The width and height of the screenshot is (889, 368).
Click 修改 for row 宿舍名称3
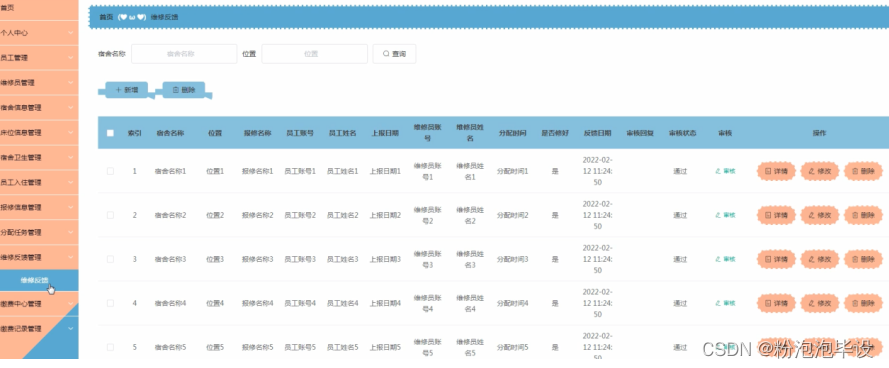(x=820, y=259)
